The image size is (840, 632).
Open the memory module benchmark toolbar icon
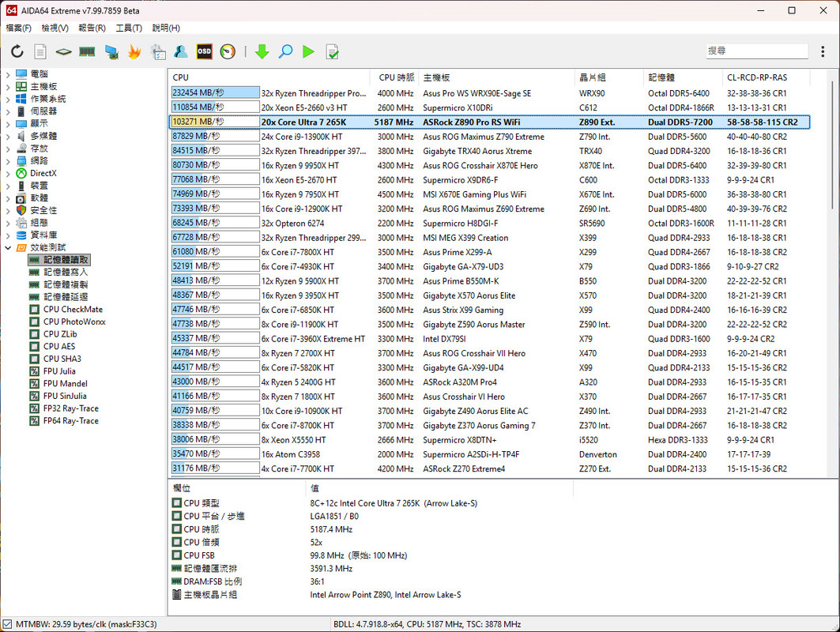[87, 51]
